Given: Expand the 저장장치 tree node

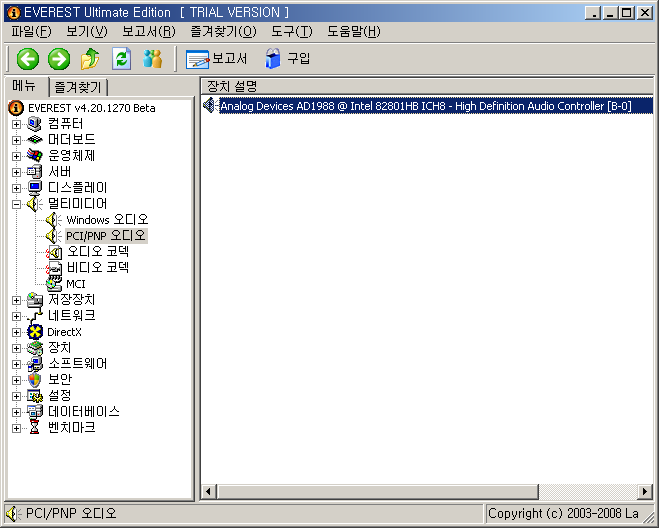Looking at the screenshot, I should (x=16, y=300).
